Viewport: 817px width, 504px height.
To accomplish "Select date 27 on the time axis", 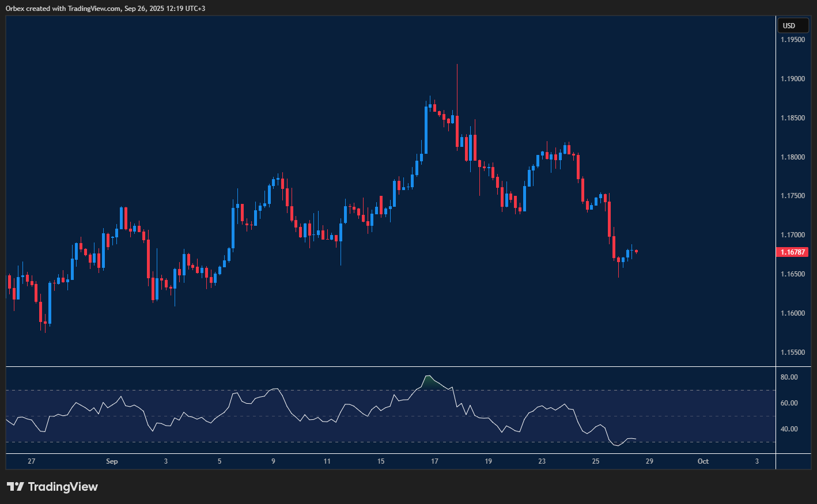I will [x=31, y=461].
